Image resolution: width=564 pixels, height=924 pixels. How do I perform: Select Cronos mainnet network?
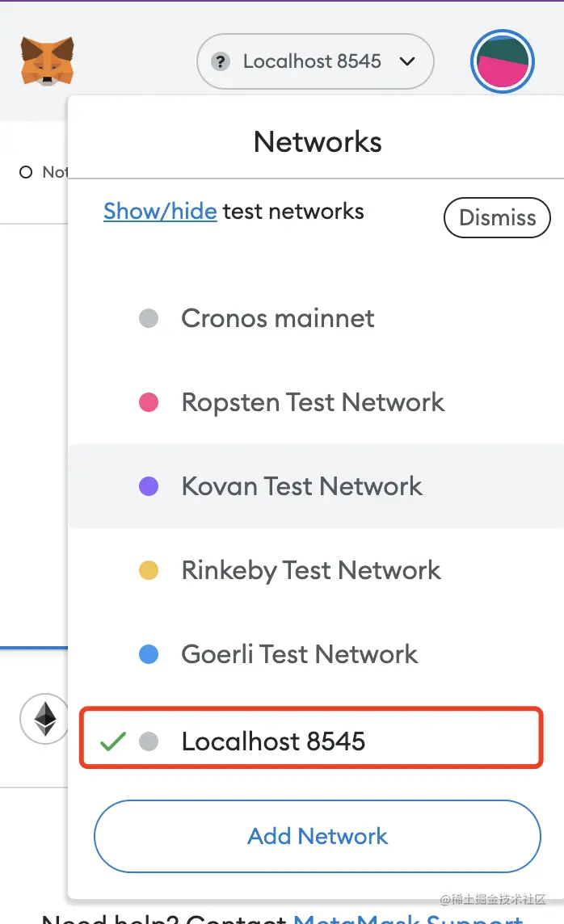coord(277,318)
